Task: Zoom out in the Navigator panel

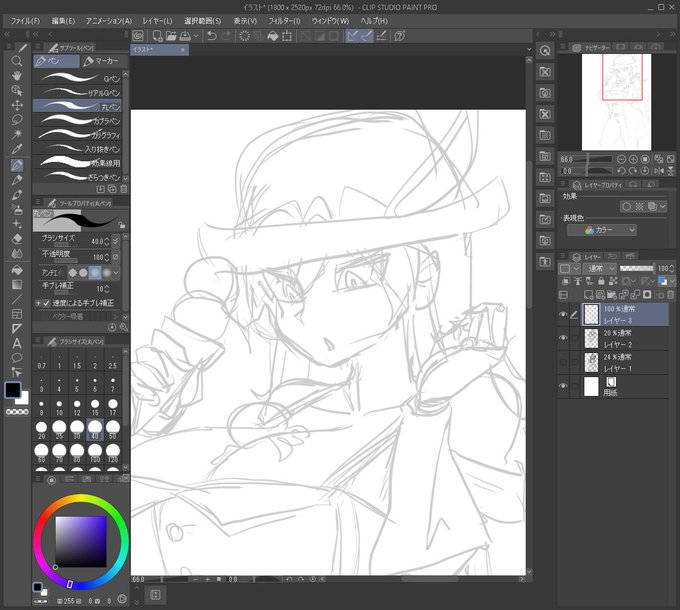Action: point(621,159)
